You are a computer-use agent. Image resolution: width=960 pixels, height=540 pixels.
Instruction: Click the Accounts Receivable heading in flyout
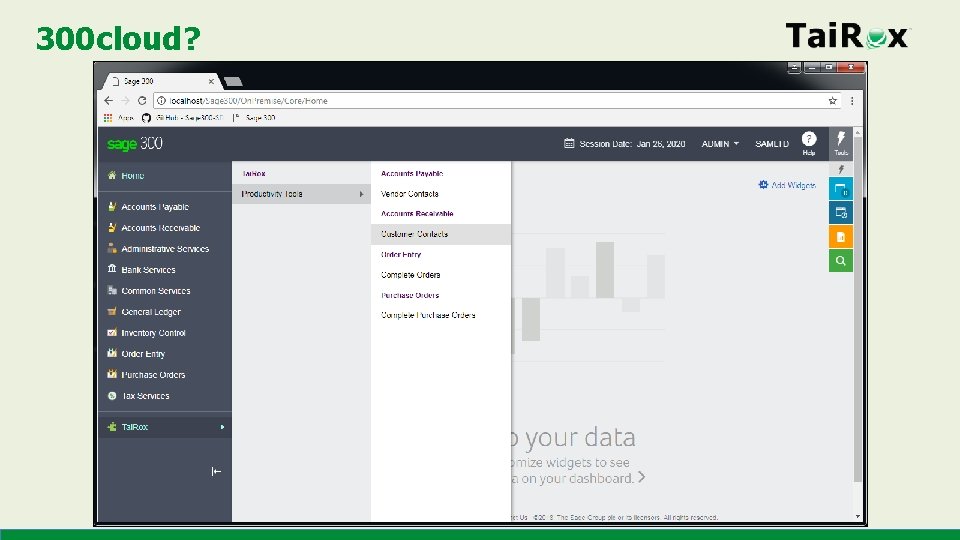417,214
